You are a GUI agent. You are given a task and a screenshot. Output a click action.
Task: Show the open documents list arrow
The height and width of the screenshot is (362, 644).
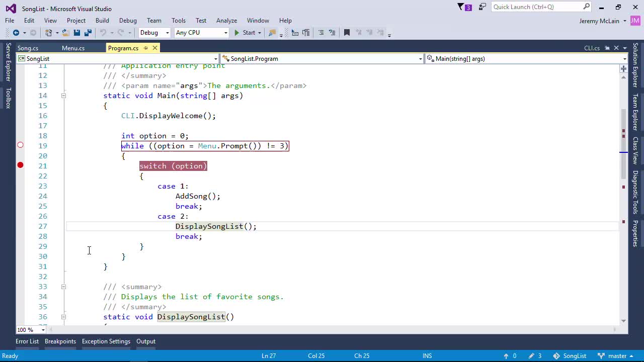pyautogui.click(x=625, y=48)
